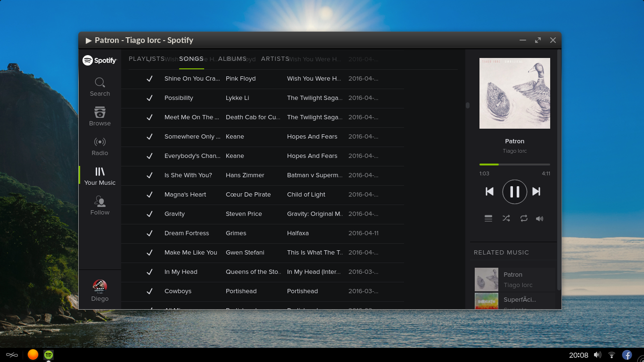
Task: Click the volume speaker icon in player
Action: (x=540, y=218)
